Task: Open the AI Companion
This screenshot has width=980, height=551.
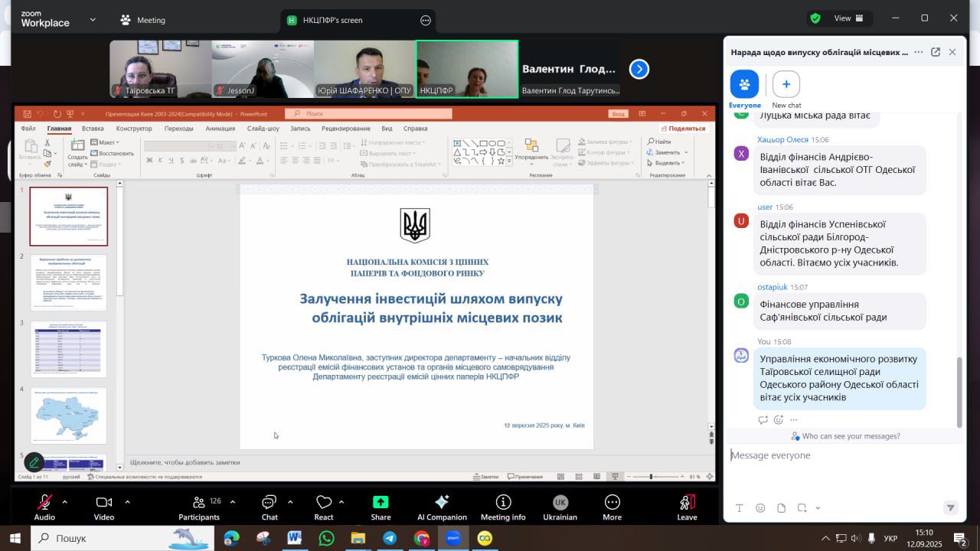Action: pyautogui.click(x=442, y=503)
